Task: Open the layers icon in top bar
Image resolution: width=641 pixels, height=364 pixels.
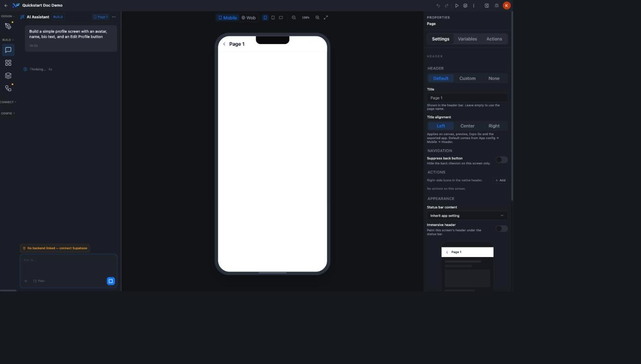Action: point(465,6)
